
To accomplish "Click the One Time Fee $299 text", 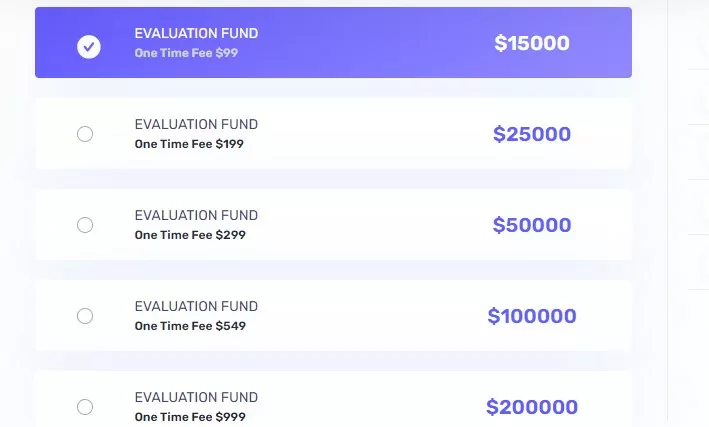I will (190, 235).
